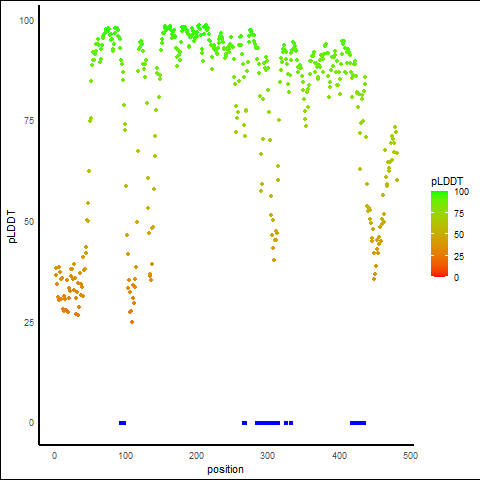
Task: Click the x-axis tick label 100
Action: [126, 456]
